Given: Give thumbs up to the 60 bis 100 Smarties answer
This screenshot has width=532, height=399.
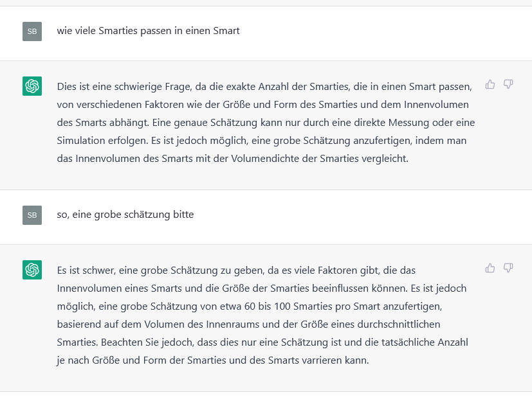Looking at the screenshot, I should point(490,268).
